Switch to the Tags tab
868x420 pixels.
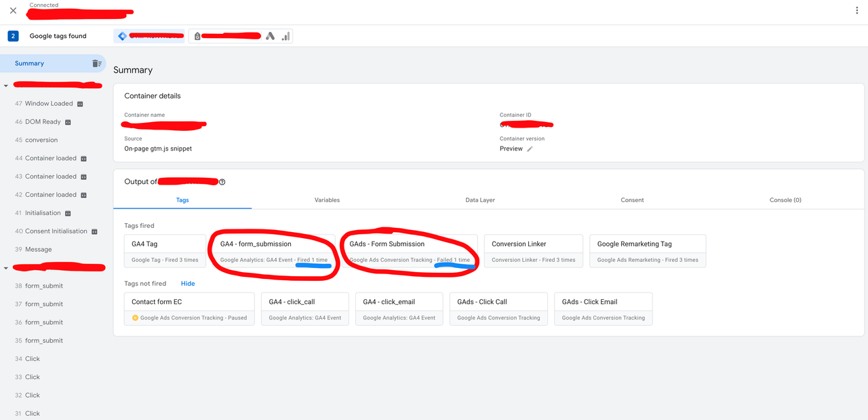[182, 200]
